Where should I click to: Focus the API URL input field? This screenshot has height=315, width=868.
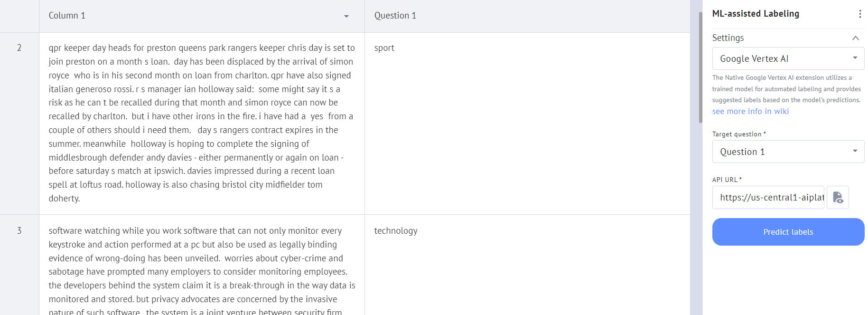(768, 197)
